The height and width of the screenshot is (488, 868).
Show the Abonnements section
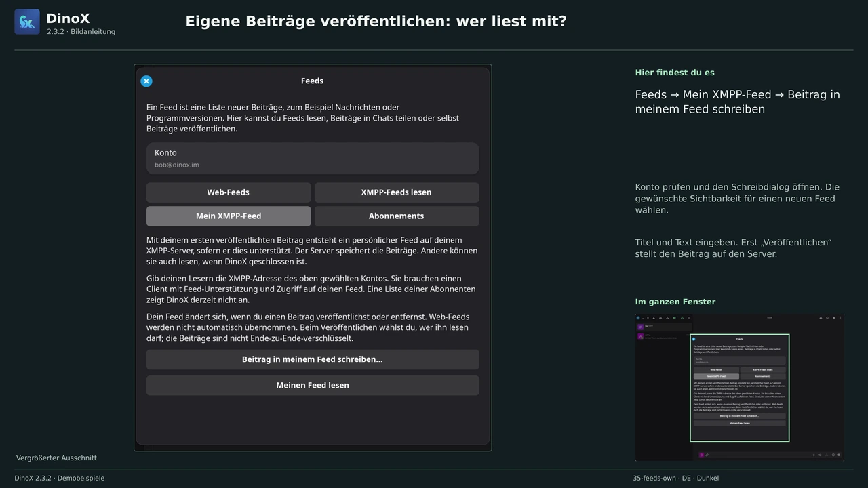pyautogui.click(x=397, y=216)
